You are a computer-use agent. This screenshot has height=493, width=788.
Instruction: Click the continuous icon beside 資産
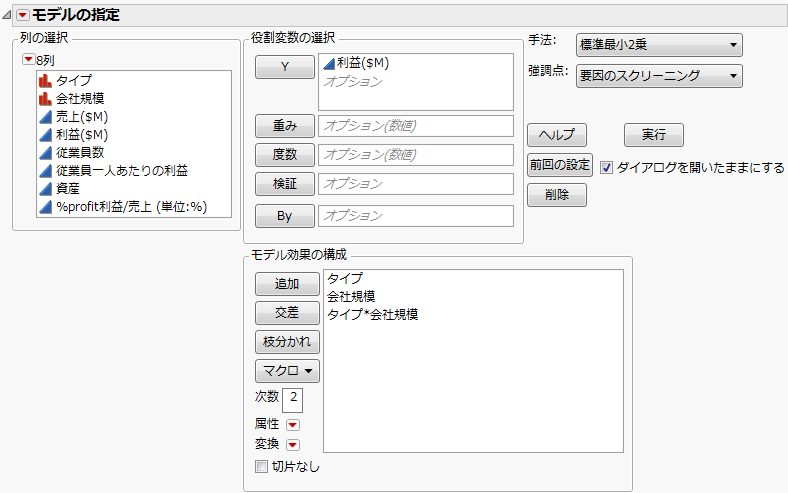[45, 188]
